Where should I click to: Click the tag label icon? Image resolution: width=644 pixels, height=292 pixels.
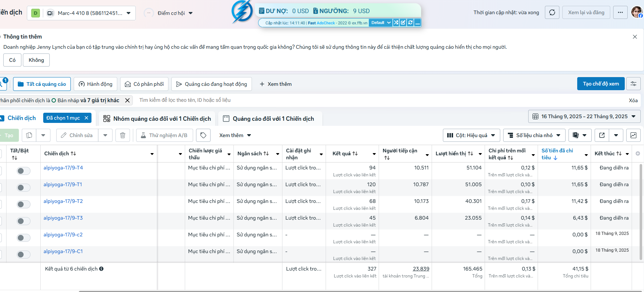[x=203, y=135]
